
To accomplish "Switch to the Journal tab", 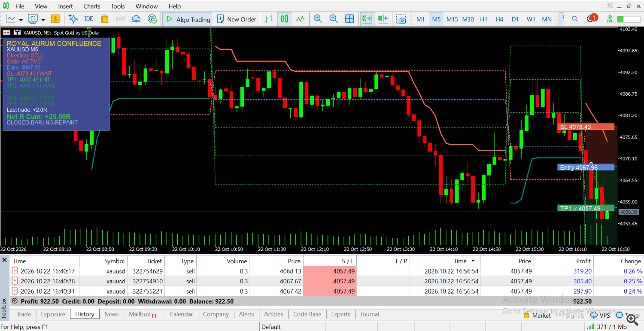I will point(370,314).
